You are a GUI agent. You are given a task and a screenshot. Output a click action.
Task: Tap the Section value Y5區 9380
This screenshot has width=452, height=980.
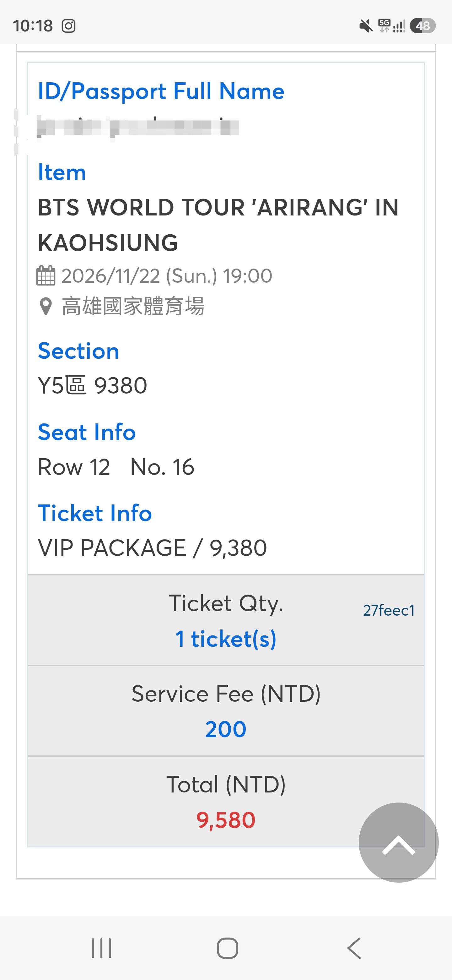(x=92, y=385)
